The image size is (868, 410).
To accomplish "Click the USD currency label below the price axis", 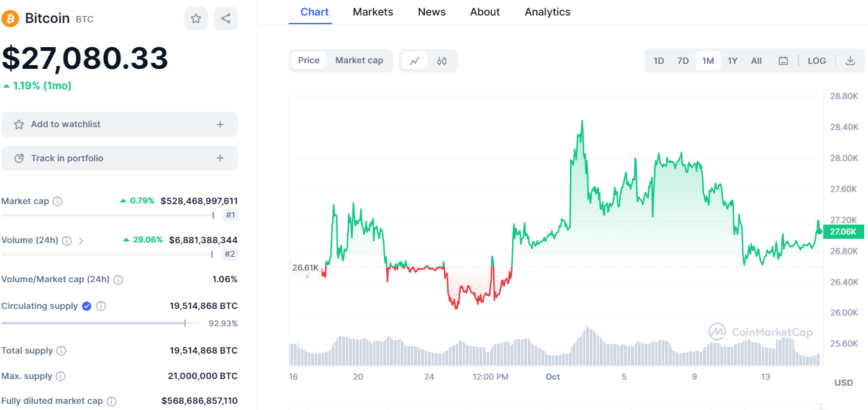I will coord(844,383).
